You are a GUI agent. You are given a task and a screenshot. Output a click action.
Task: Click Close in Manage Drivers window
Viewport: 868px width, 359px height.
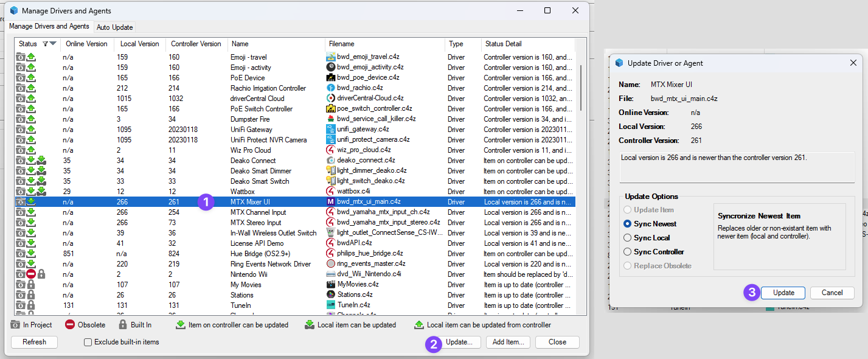[557, 342]
